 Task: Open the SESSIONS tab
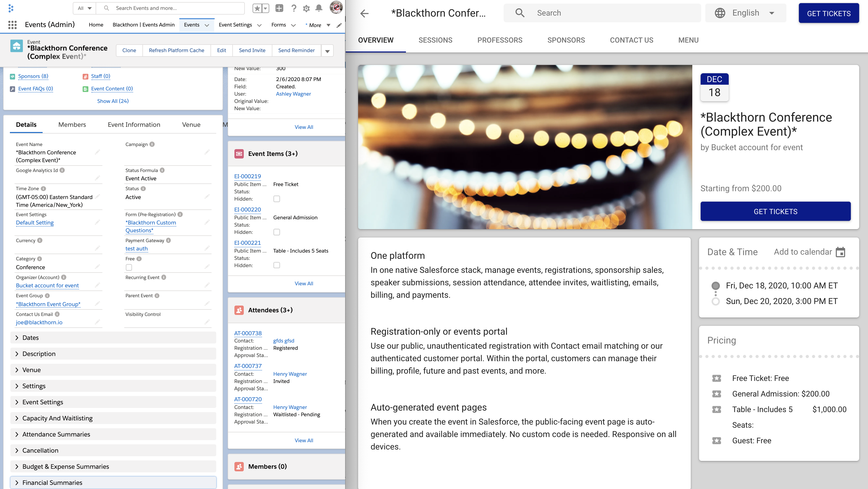[435, 40]
